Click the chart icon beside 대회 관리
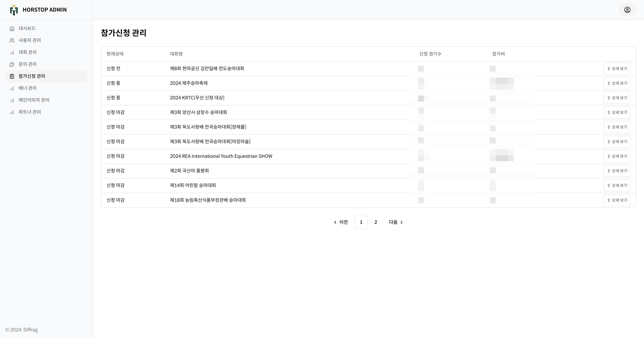This screenshot has width=644, height=338. (12, 53)
